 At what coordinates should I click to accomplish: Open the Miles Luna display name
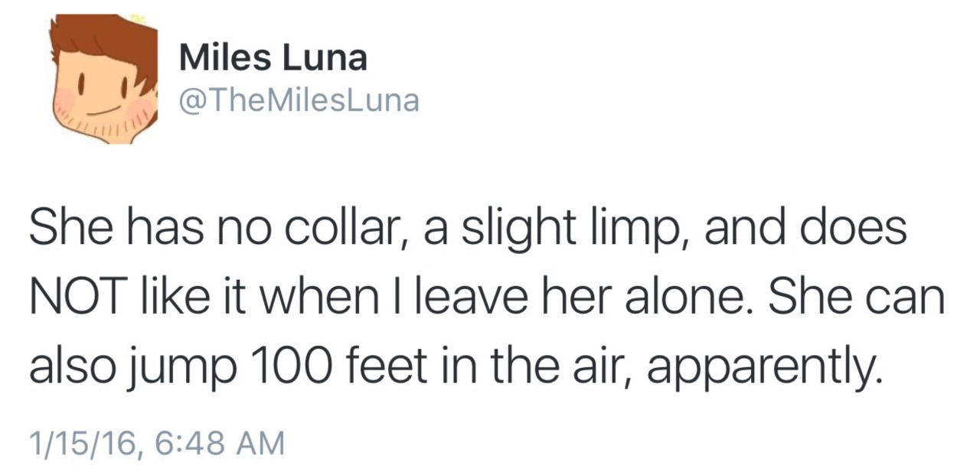pos(273,58)
